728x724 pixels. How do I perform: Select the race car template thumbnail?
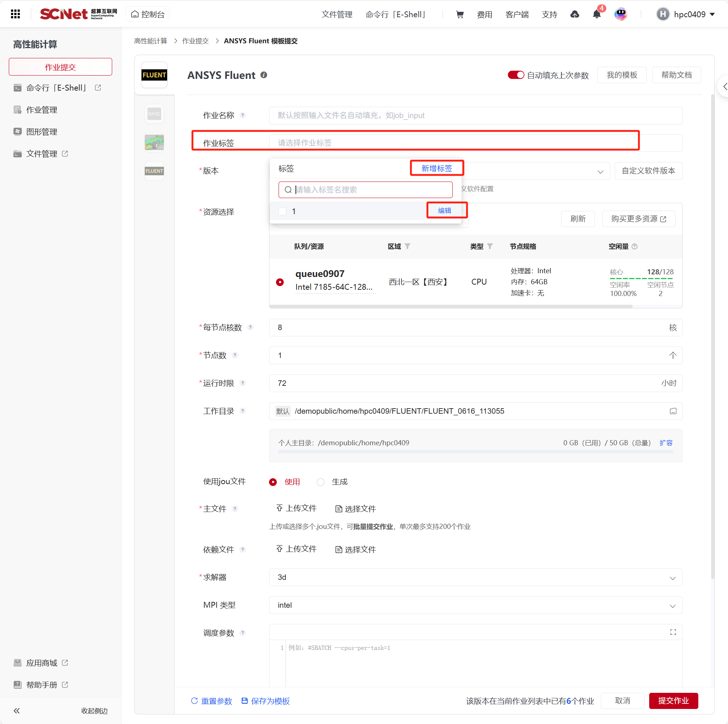(154, 142)
